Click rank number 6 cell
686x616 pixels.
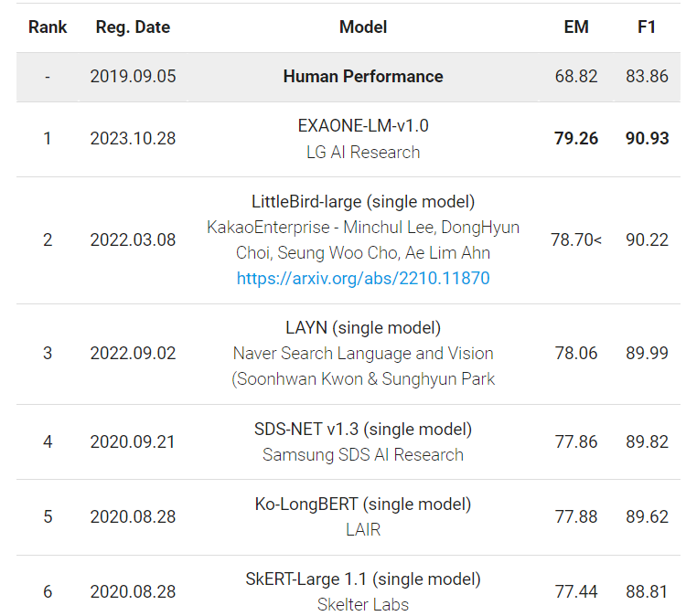(48, 592)
